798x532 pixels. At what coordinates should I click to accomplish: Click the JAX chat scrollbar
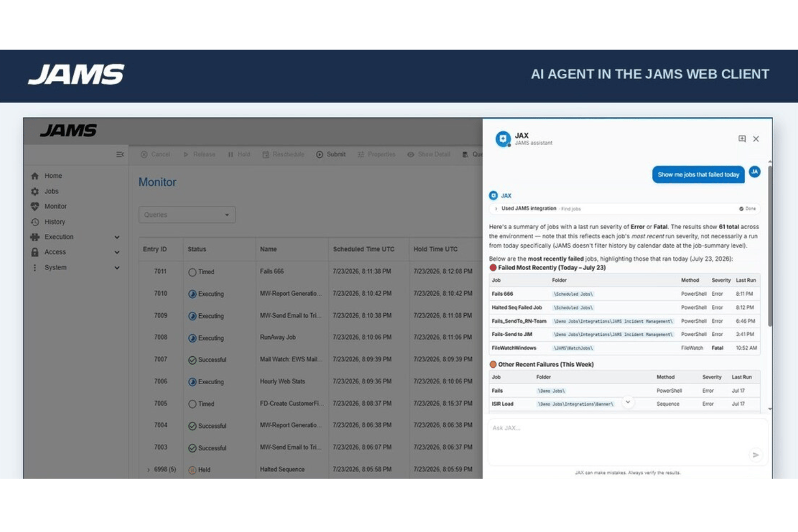point(770,245)
